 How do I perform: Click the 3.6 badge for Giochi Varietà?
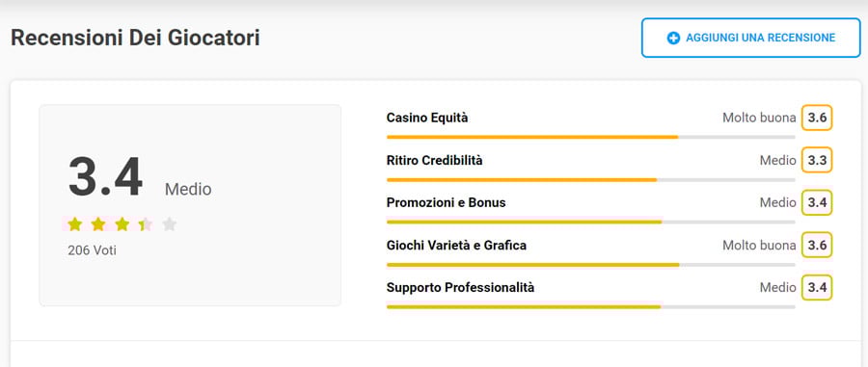817,245
